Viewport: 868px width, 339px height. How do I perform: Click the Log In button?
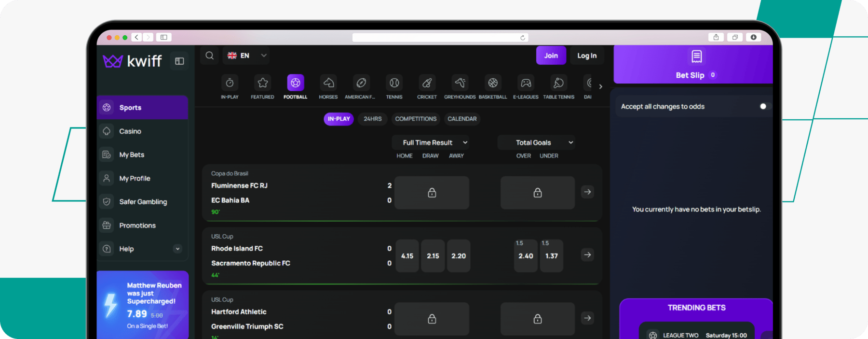587,56
